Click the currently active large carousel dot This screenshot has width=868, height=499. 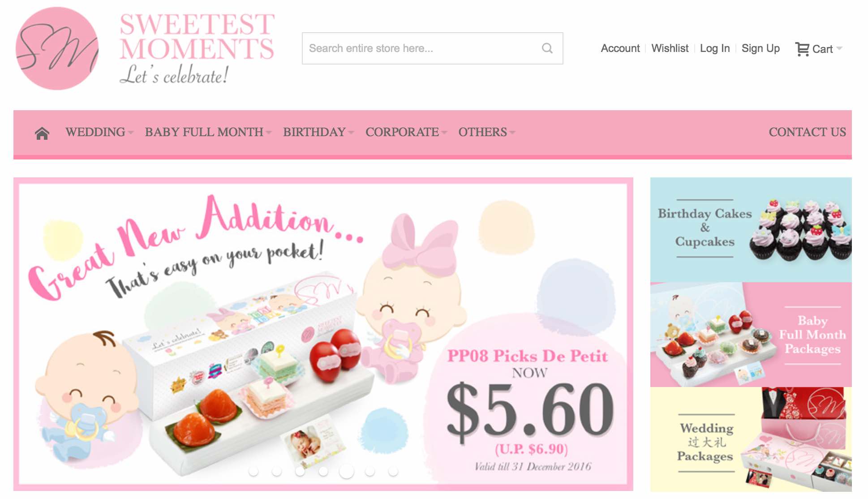[347, 471]
